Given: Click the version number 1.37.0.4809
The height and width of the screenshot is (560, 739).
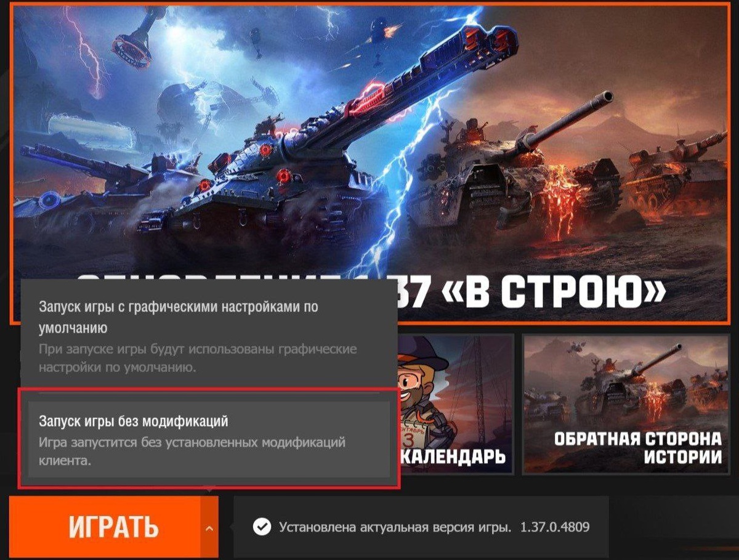Looking at the screenshot, I should coord(555,527).
